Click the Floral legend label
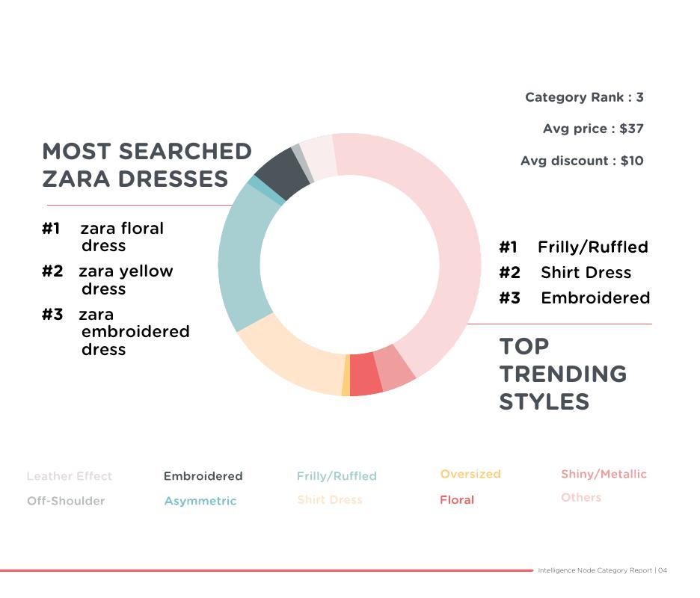 (x=457, y=499)
